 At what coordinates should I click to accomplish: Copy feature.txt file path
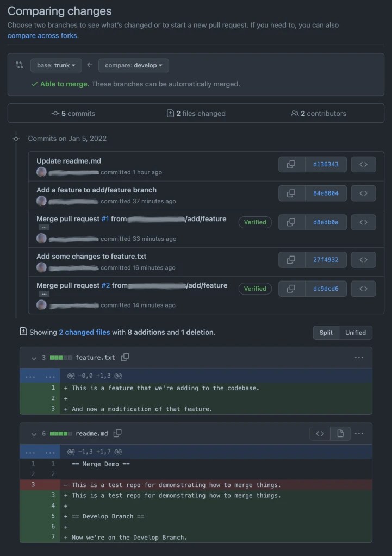pyautogui.click(x=125, y=357)
